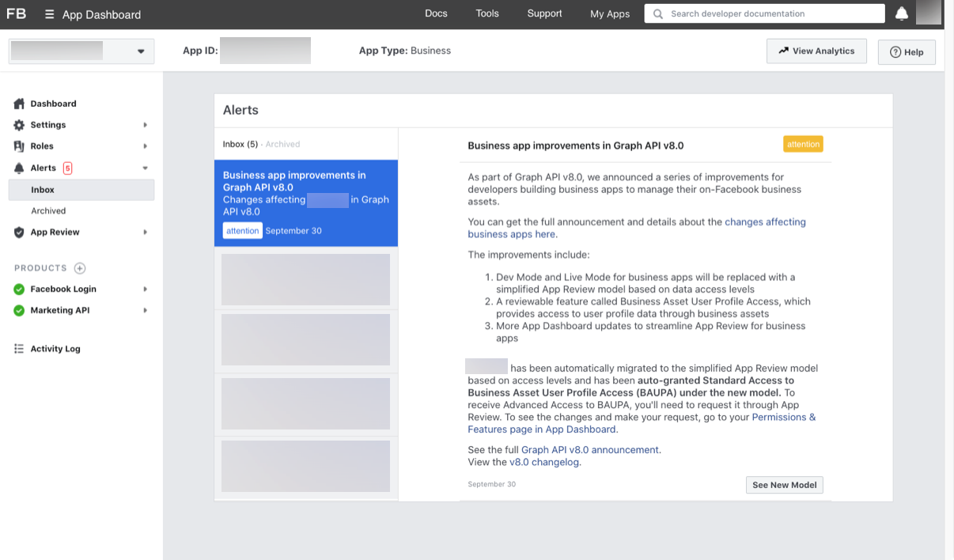The image size is (954, 560).
Task: Click the green check beside Marketing API
Action: pyautogui.click(x=19, y=311)
